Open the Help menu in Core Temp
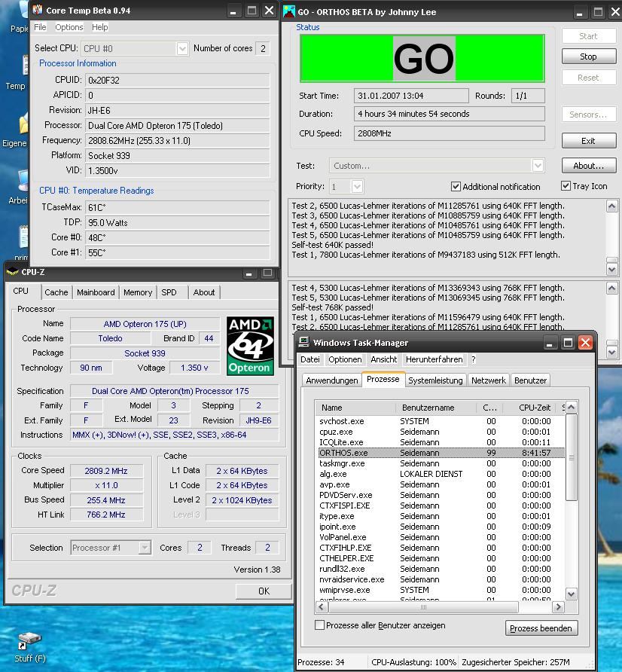This screenshot has width=622, height=672. coord(100,27)
